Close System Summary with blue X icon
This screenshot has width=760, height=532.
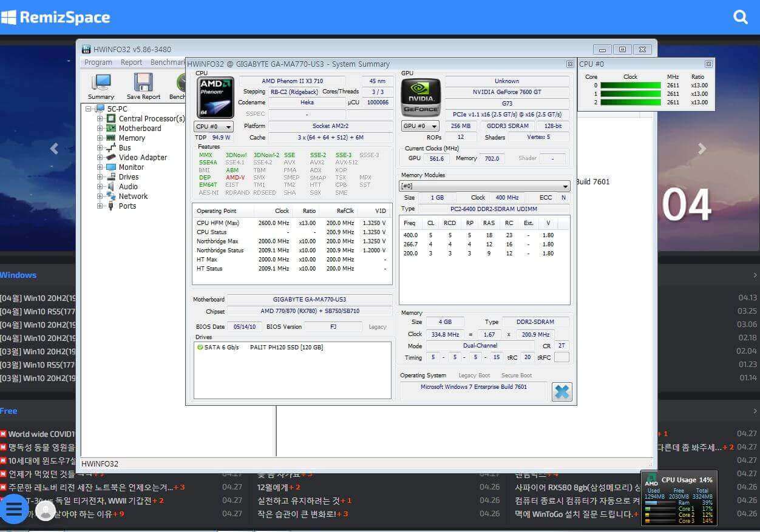point(562,392)
